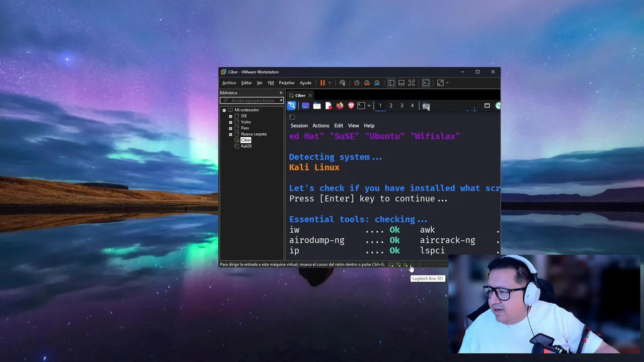644x362 pixels.
Task: Select the Ciber virtual machine in library
Action: tap(246, 140)
